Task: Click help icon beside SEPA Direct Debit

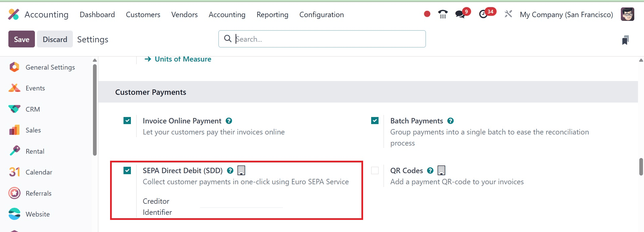Action: click(230, 170)
